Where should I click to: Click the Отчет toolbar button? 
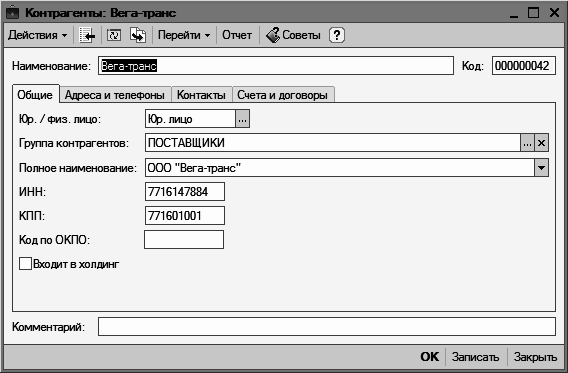point(237,35)
